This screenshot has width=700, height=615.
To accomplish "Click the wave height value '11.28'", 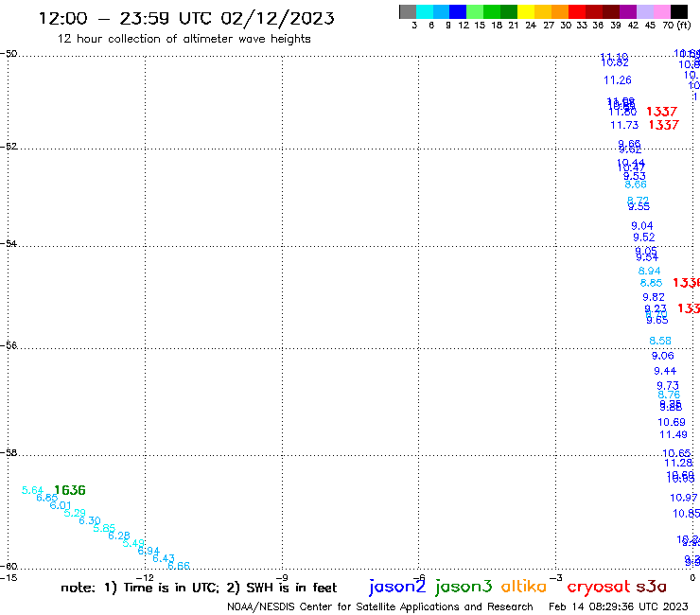I will (x=678, y=464).
